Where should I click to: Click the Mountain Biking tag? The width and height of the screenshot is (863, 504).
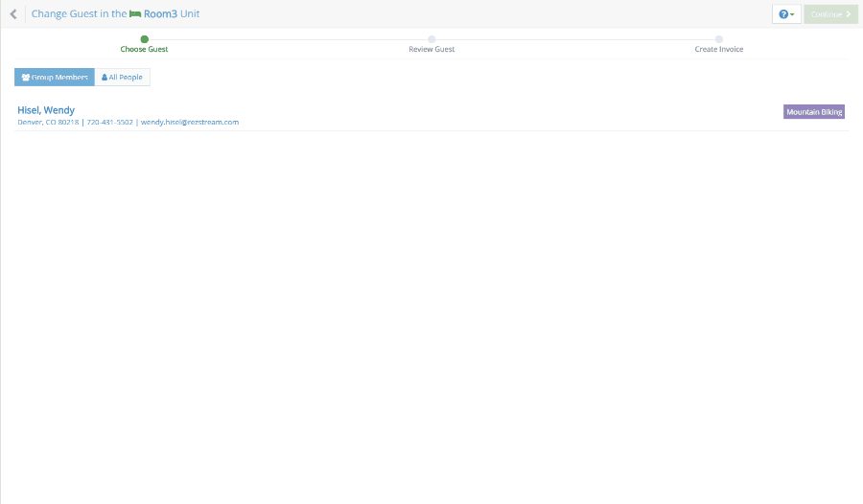814,112
